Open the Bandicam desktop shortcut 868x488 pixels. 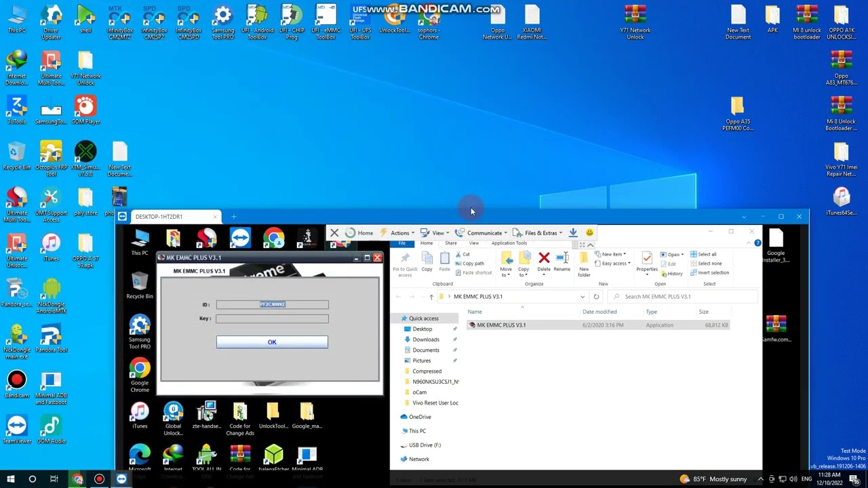pos(17,384)
